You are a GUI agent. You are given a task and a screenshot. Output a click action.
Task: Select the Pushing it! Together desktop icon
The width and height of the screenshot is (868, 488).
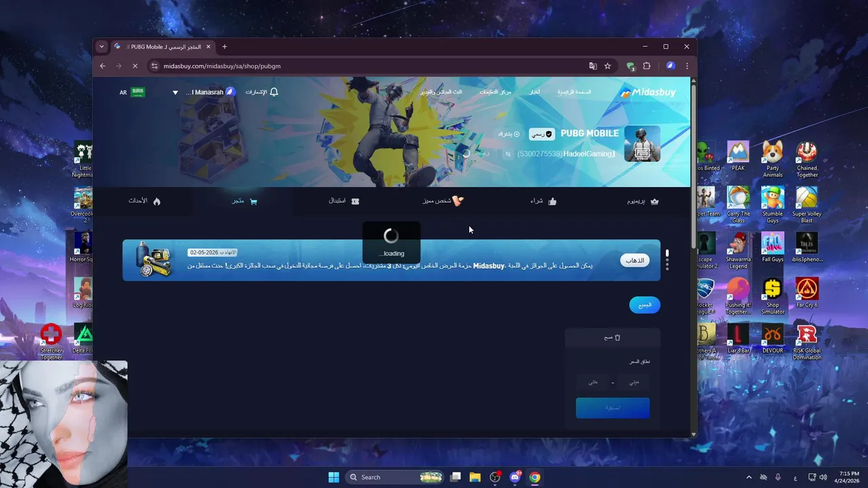738,296
